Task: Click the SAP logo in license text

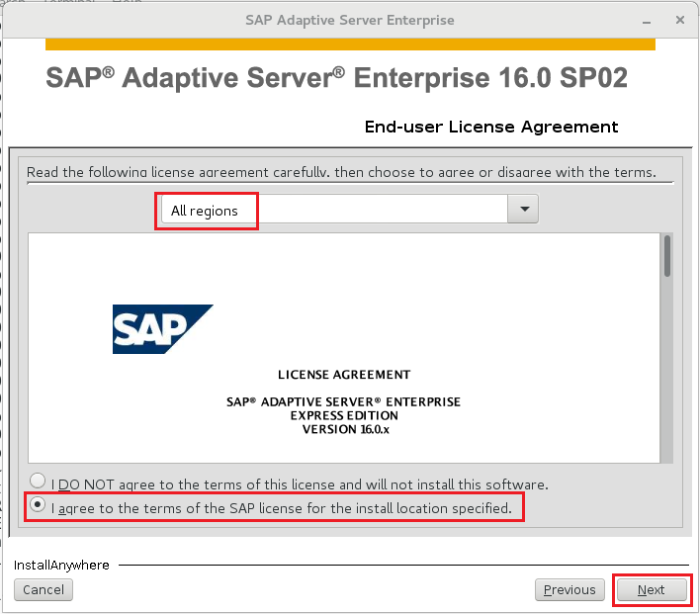Action: point(163,329)
